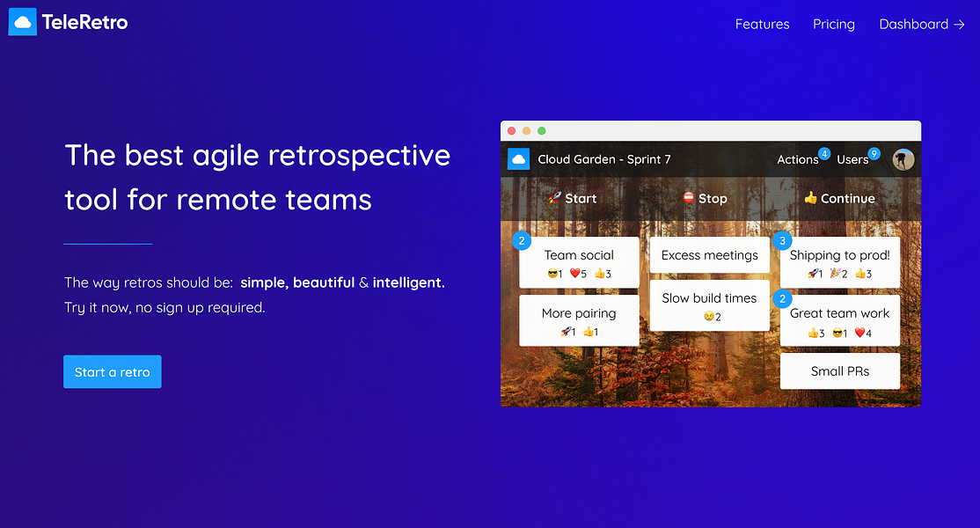Open the Excess meetings card

(x=709, y=255)
